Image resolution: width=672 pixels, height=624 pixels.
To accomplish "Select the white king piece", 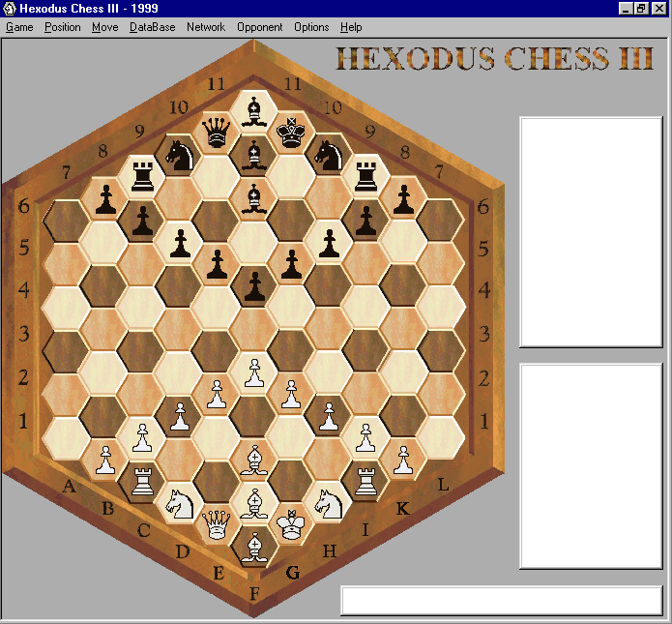I will (x=291, y=524).
